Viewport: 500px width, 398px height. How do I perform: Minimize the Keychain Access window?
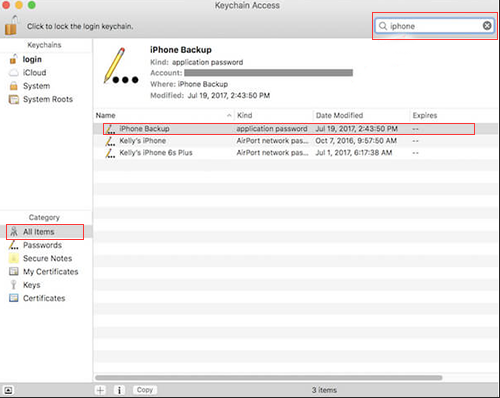19,5
